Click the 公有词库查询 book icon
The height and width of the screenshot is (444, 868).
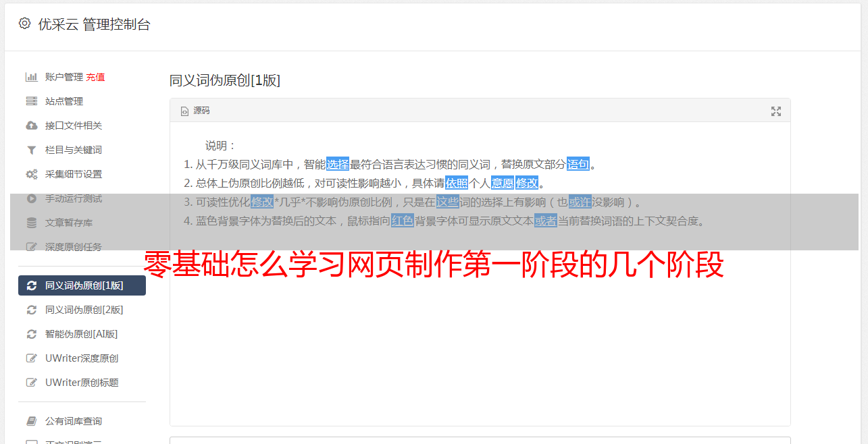tap(31, 421)
